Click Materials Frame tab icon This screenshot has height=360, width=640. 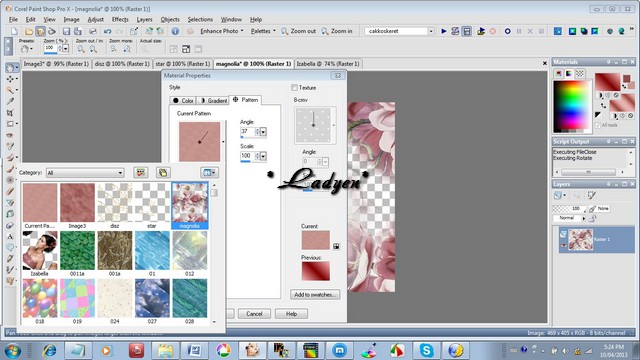[558, 73]
